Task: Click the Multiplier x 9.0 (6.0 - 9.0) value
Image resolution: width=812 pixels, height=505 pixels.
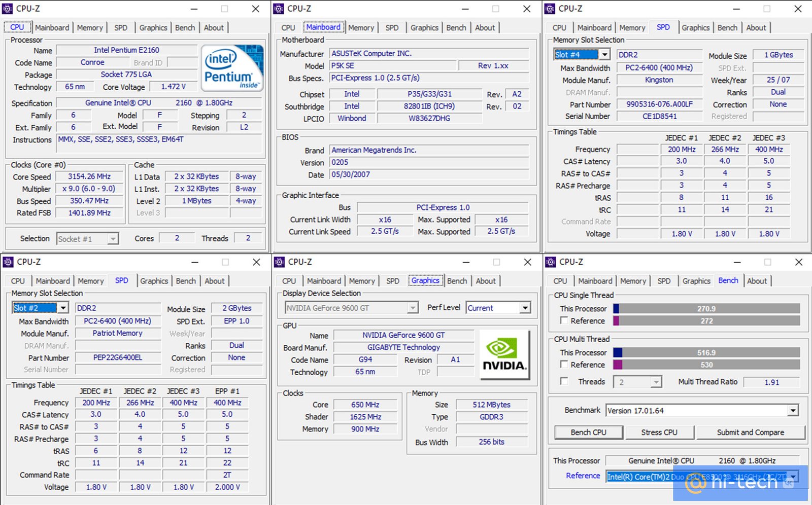Action: tap(89, 189)
